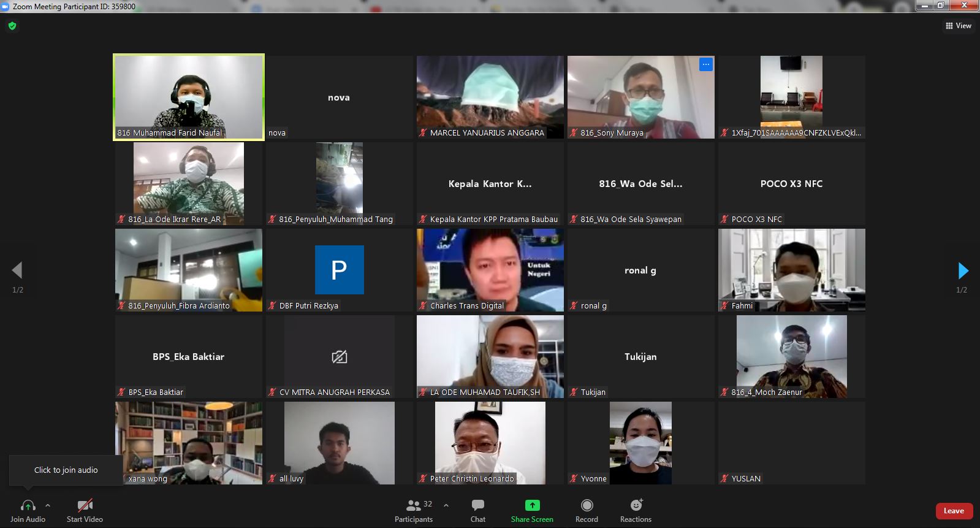Click the DBF Putri Rezkya avatar tile
This screenshot has width=980, height=528.
(339, 270)
